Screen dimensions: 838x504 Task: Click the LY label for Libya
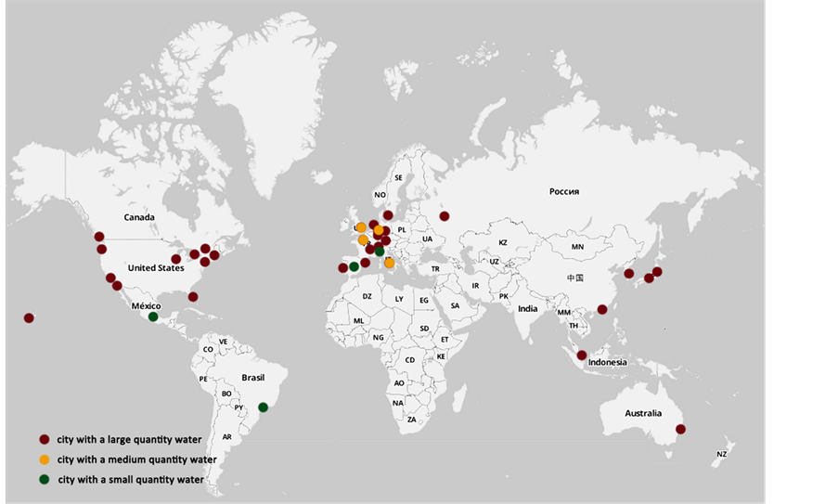click(399, 299)
